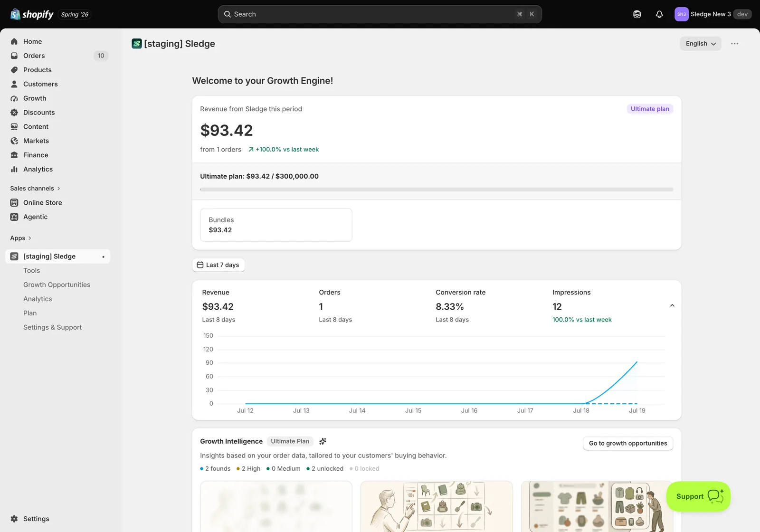Open the Sledge New 3 account menu
Viewport: 760px width, 532px height.
(x=712, y=14)
